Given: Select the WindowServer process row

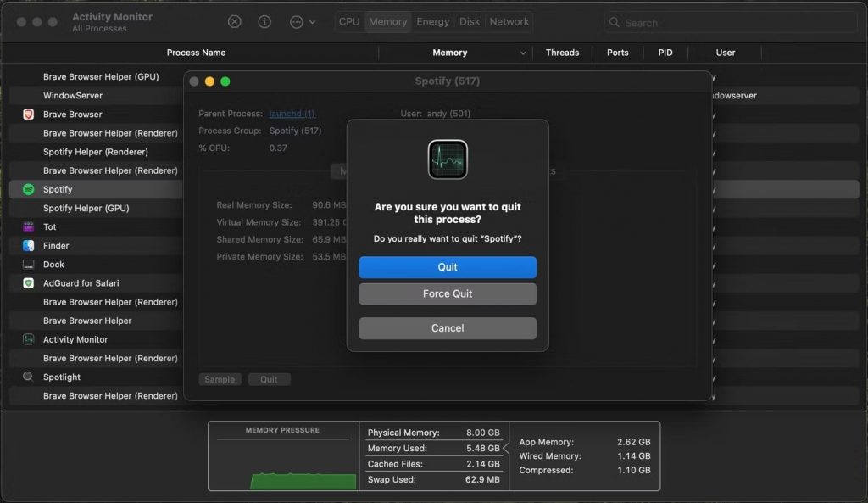Looking at the screenshot, I should pos(73,95).
